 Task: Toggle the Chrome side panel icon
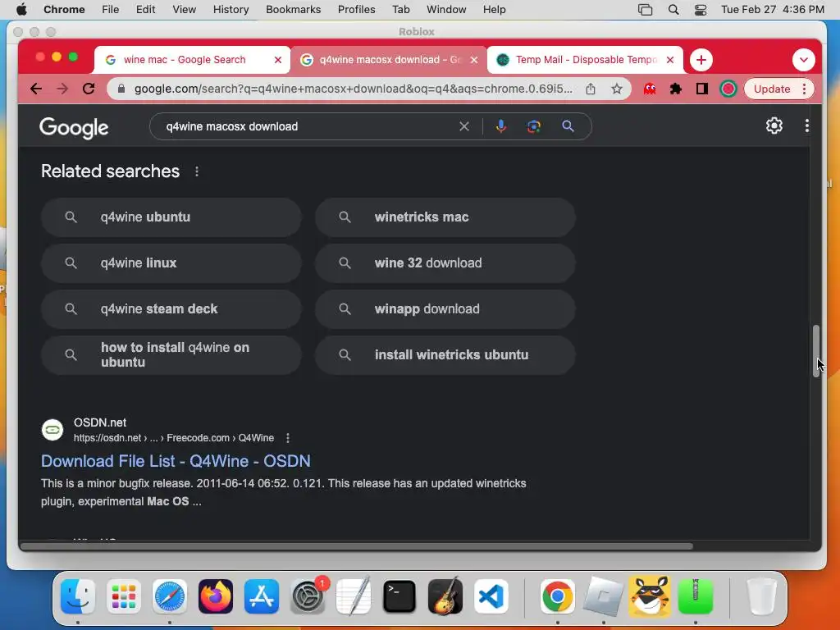[702, 89]
